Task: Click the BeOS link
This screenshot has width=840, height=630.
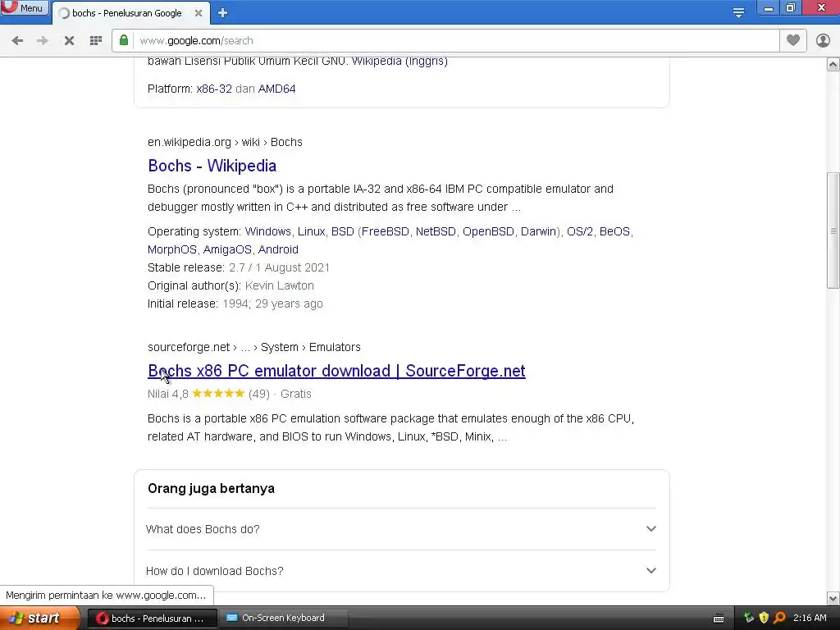Action: point(614,231)
